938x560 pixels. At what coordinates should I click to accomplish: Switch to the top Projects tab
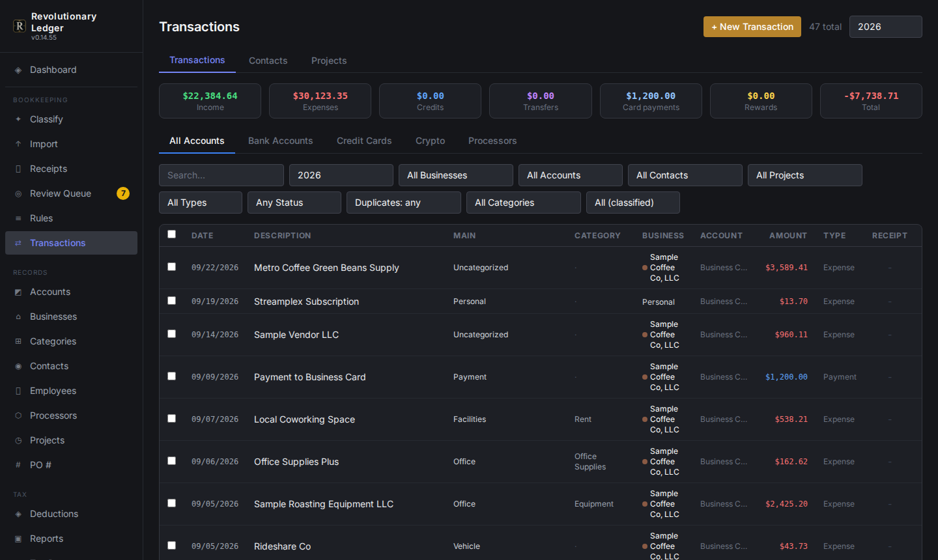pyautogui.click(x=329, y=61)
